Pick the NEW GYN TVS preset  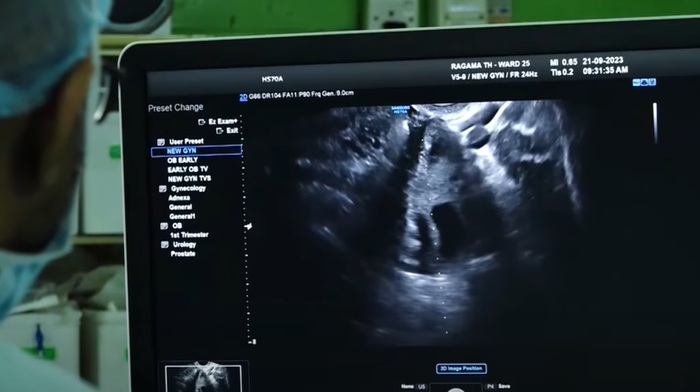pos(189,179)
